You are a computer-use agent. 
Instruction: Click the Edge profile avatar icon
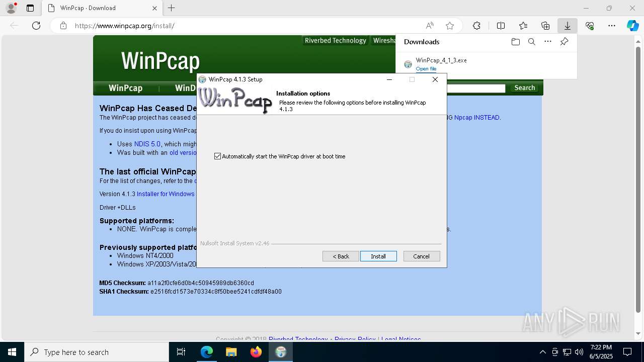coord(11,8)
